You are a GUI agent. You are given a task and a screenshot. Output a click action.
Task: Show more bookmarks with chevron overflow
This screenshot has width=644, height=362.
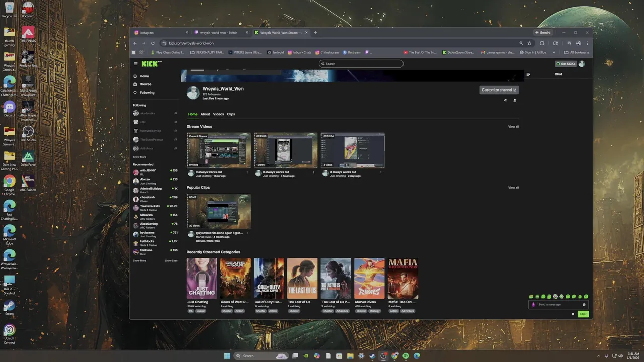click(x=554, y=52)
